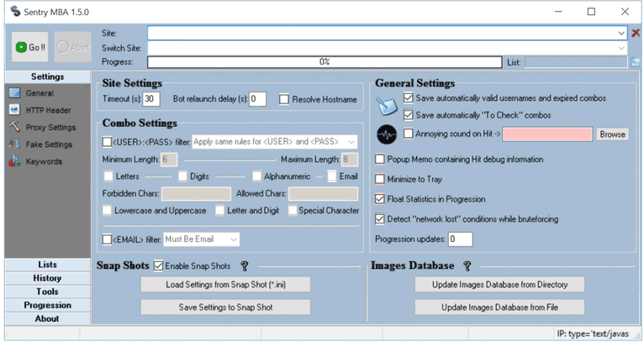Click the help icon beside Images Database

(x=467, y=266)
